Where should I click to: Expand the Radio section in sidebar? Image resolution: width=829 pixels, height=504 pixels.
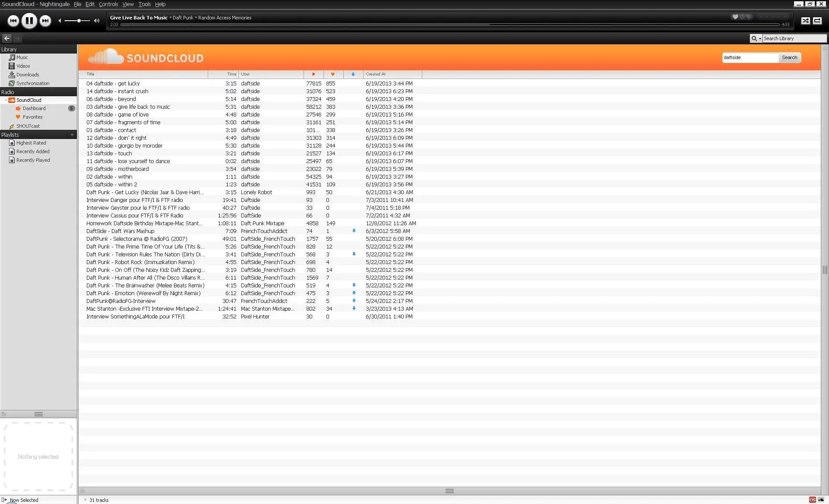pos(7,91)
